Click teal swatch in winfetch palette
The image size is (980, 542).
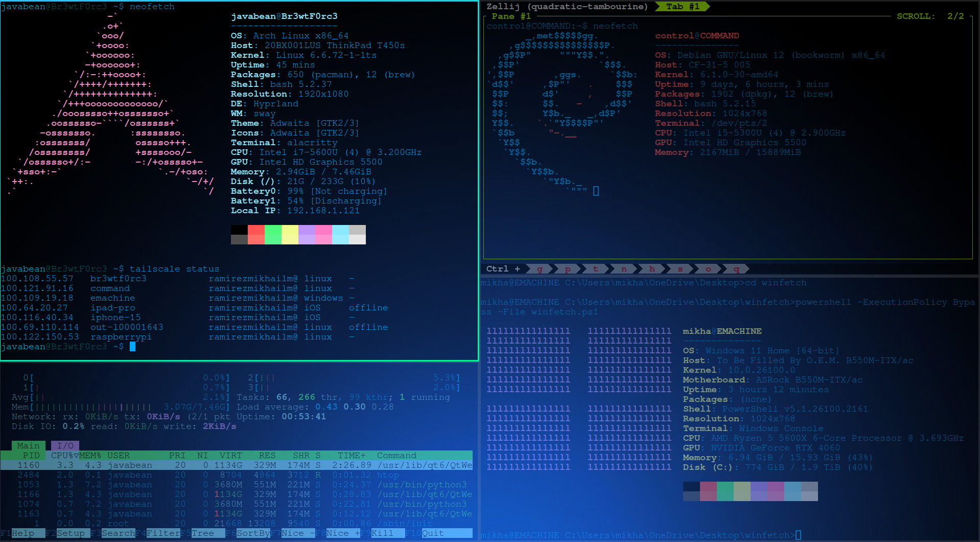point(725,491)
